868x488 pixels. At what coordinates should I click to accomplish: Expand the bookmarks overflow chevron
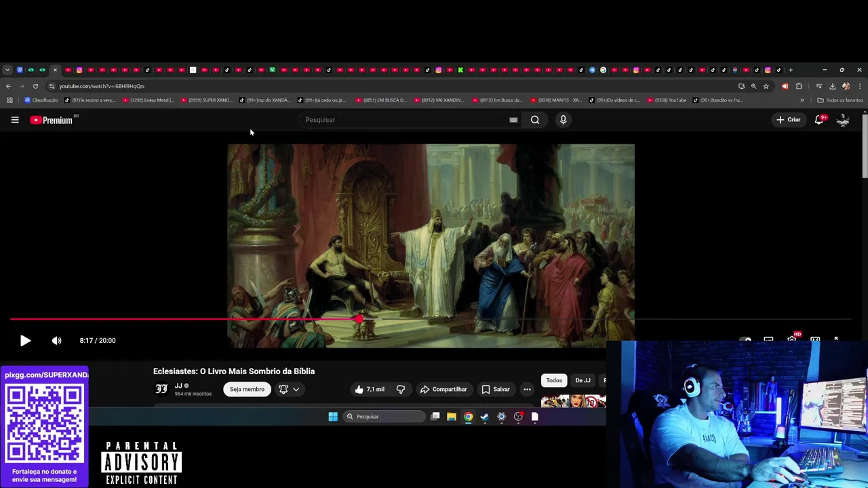tap(802, 100)
